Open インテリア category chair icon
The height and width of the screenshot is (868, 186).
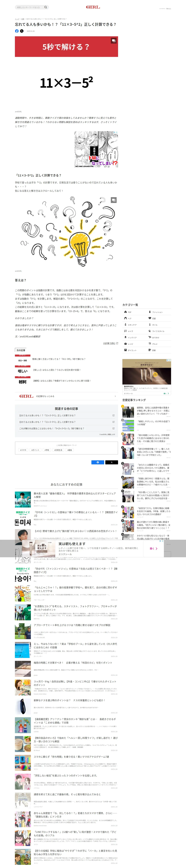(125, 337)
